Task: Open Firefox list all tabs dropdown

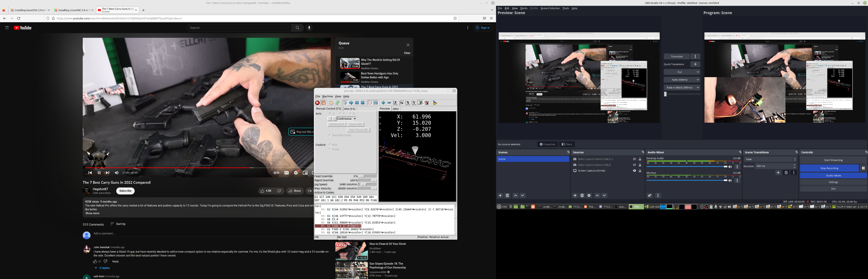Action: pyautogui.click(x=492, y=10)
